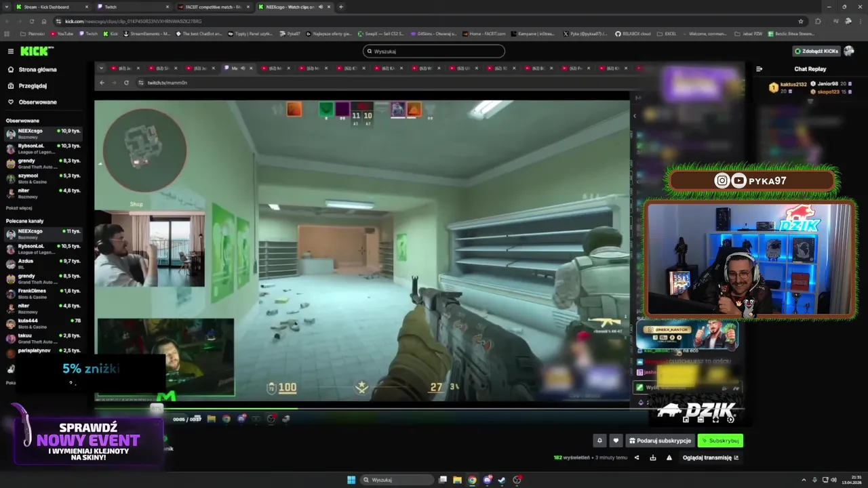This screenshot has width=868, height=488.
Task: Download the clip via the download icon
Action: pos(653,457)
